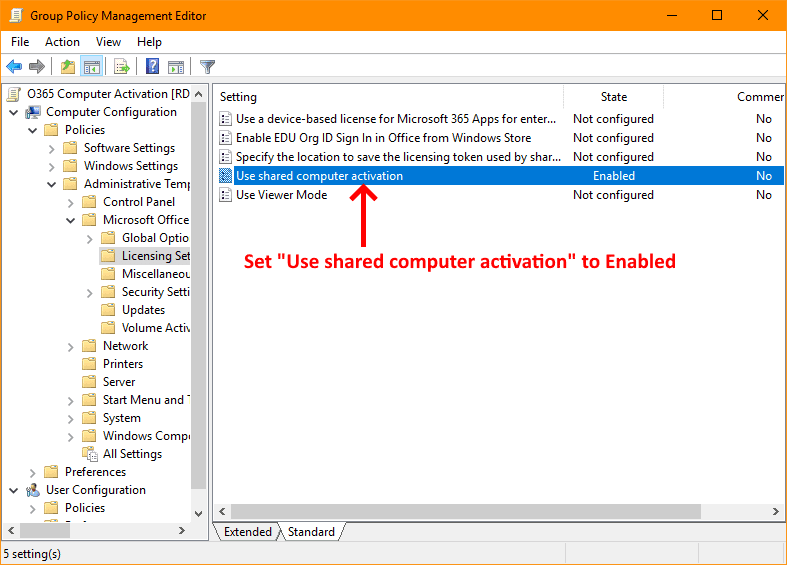Collapse the Policies node under Computer Configuration
The image size is (787, 565).
pos(33,130)
